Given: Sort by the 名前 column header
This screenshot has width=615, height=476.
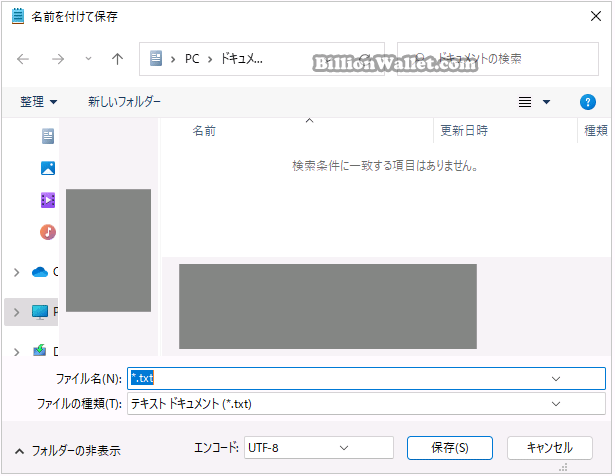Looking at the screenshot, I should 204,131.
